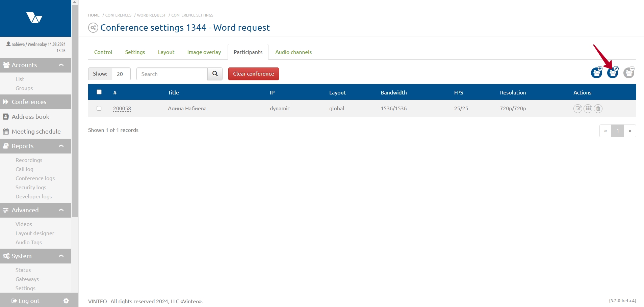Click the version label "{3.2.0-beta.4}"
Screen dimensions: 644x307
622,301
